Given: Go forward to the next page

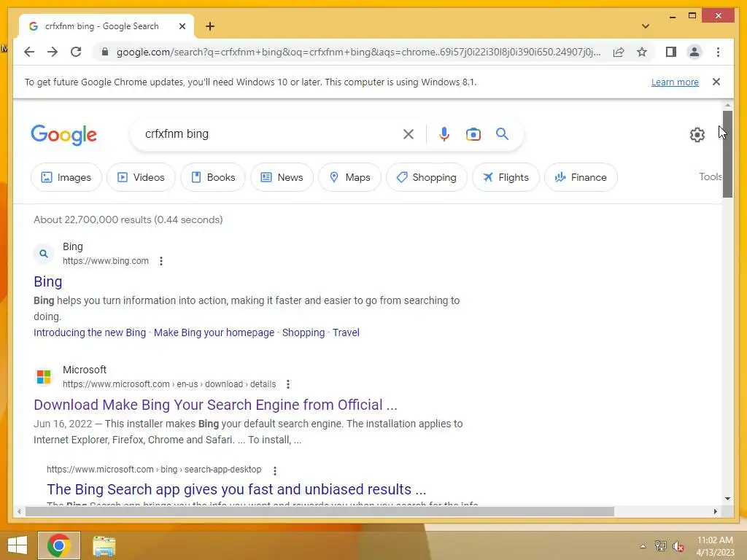Looking at the screenshot, I should pyautogui.click(x=53, y=52).
